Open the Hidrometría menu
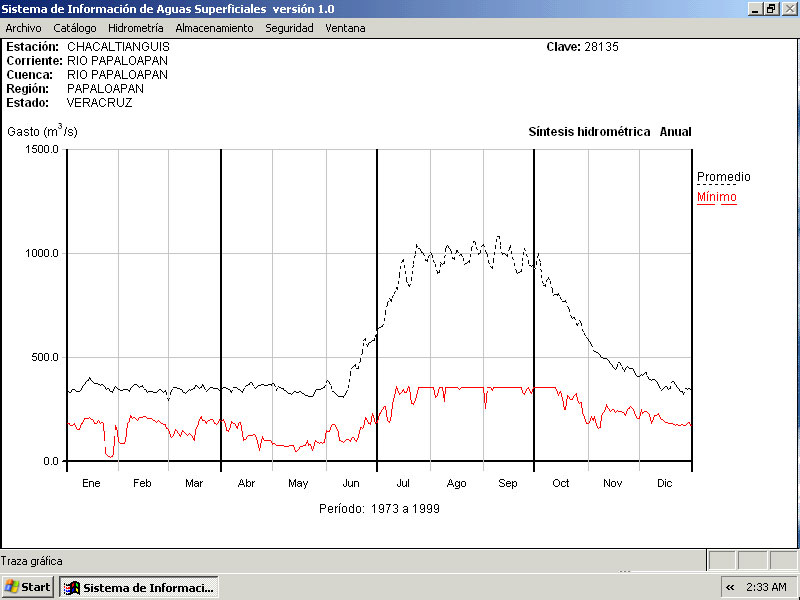 pos(135,28)
